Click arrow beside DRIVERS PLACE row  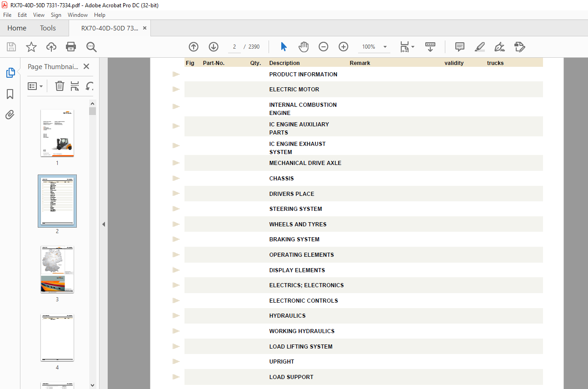[x=176, y=194]
